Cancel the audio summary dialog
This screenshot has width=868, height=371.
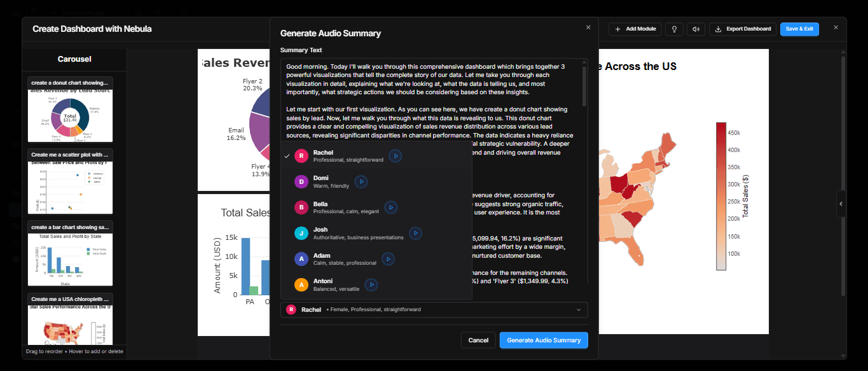[x=478, y=340]
